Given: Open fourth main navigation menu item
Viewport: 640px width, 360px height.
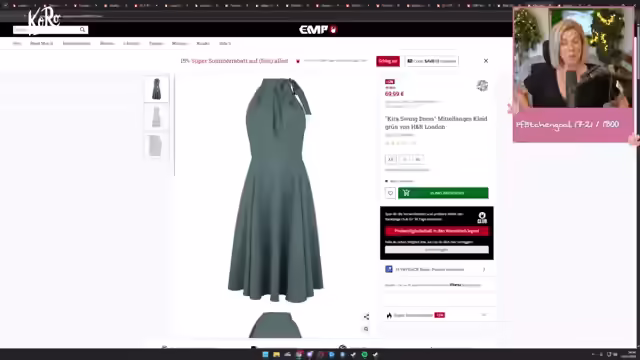Looking at the screenshot, I should (x=107, y=43).
